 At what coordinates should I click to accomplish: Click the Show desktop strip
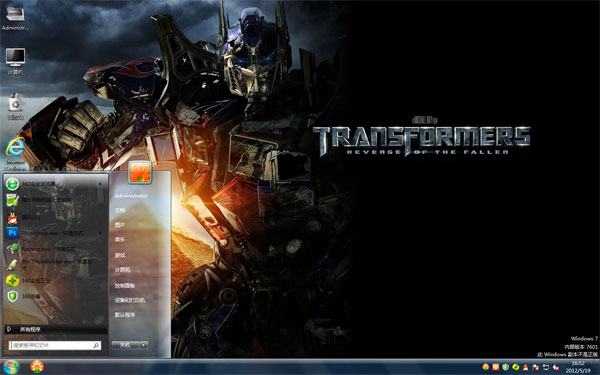click(597, 367)
